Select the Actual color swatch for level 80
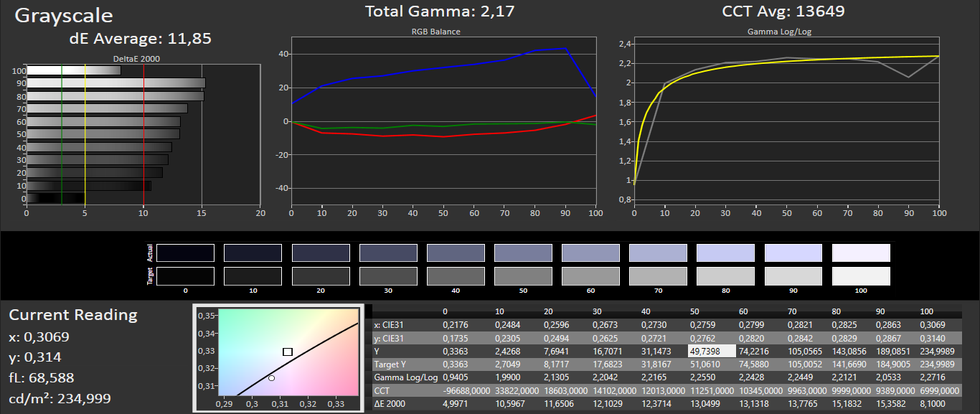 click(726, 253)
